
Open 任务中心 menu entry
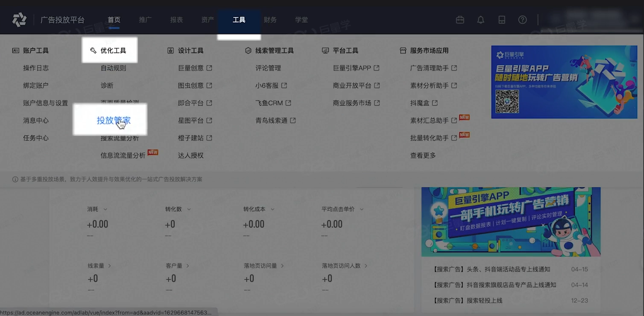pos(36,138)
